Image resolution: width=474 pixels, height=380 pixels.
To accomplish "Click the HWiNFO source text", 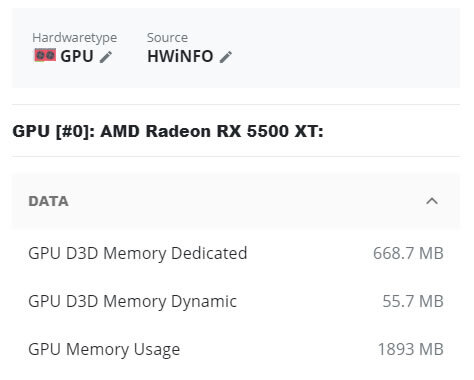I will (x=180, y=56).
